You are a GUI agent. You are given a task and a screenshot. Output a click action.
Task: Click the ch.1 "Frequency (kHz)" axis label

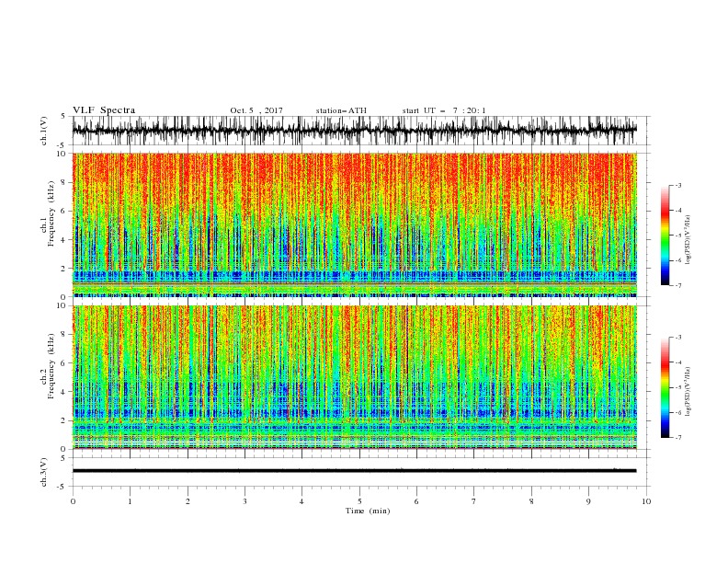(x=51, y=214)
